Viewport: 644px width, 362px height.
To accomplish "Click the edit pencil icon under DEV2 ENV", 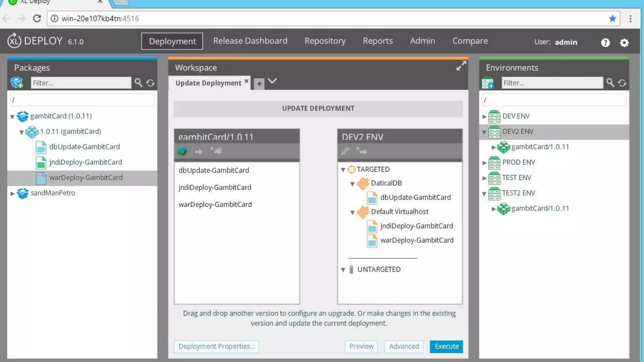I will coord(345,152).
